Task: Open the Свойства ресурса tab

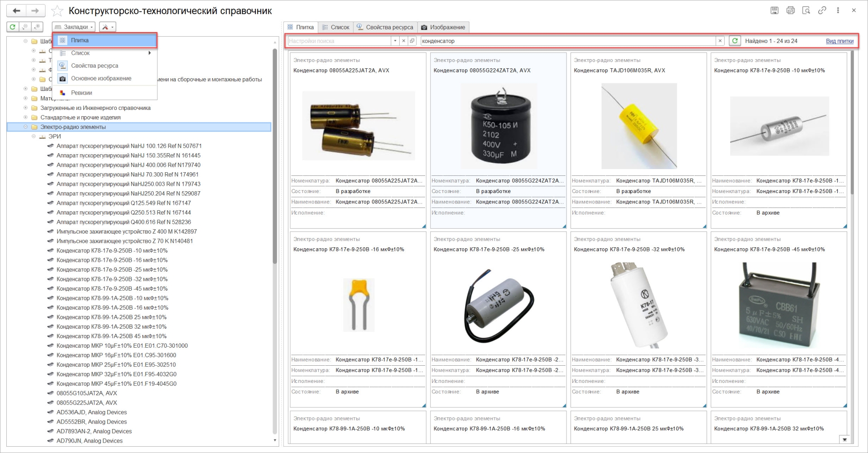Action: coord(385,27)
